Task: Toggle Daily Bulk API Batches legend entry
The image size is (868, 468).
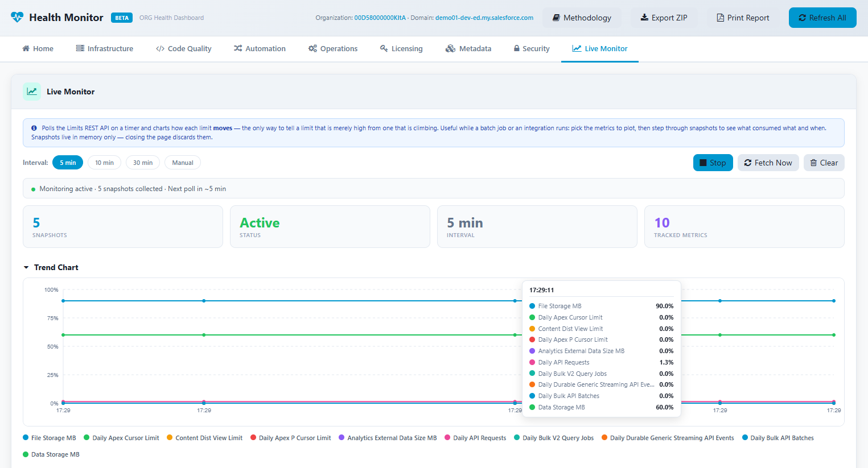Action: point(778,438)
